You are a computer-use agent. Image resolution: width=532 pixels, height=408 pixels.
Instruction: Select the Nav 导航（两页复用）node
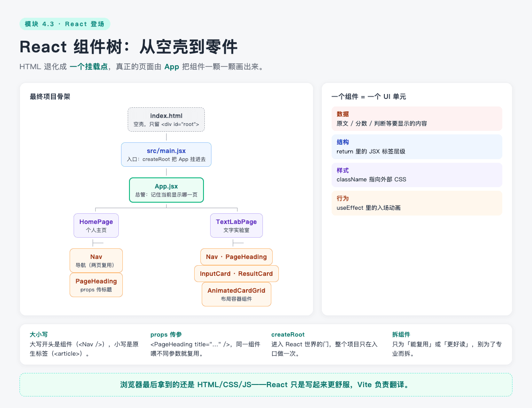point(96,260)
